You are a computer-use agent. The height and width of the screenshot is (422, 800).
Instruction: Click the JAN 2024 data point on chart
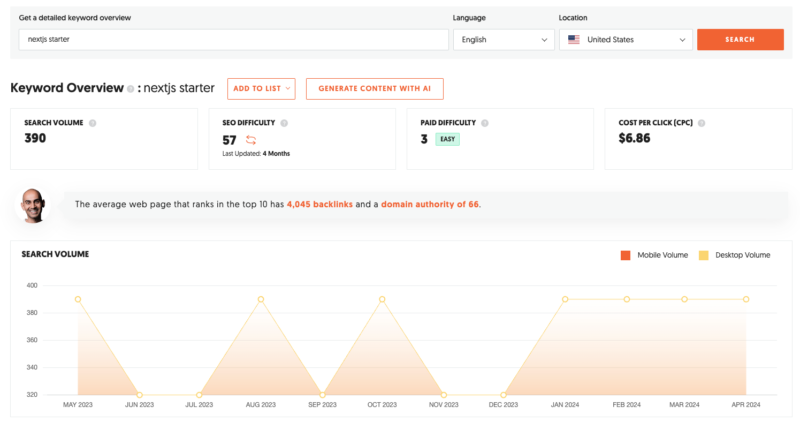click(565, 300)
